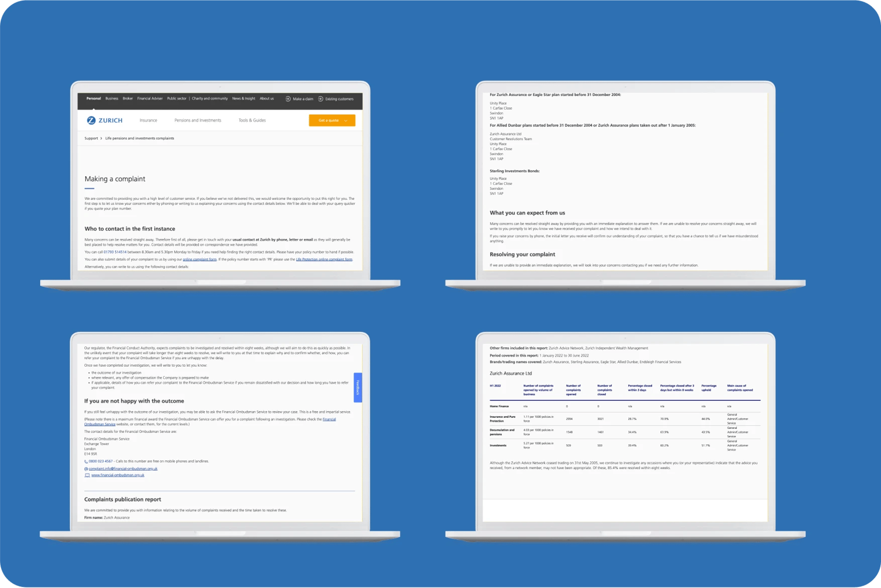Click the complaint.info@financial-ombudsman.org.uk email link

123,469
